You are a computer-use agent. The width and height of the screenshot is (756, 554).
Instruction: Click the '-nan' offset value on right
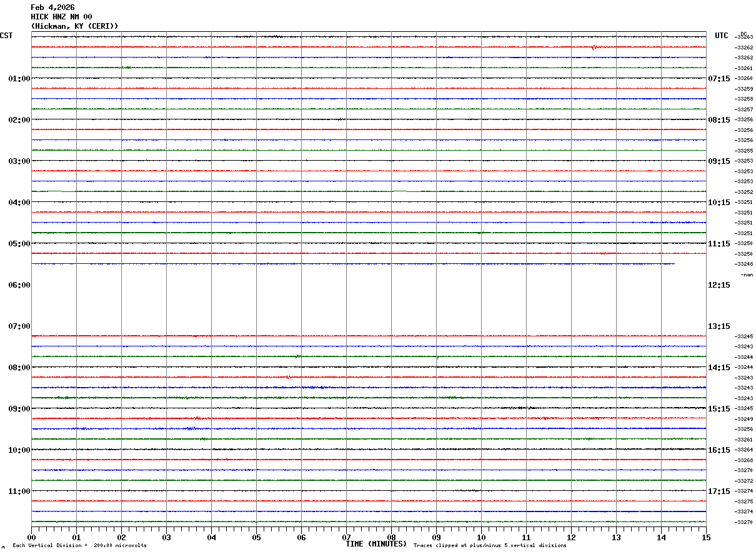coord(747,274)
